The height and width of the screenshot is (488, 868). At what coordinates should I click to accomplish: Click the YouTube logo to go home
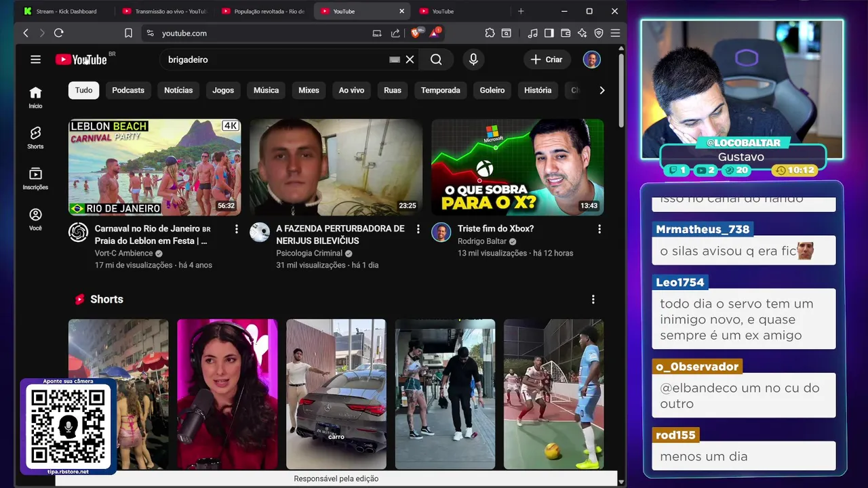81,60
